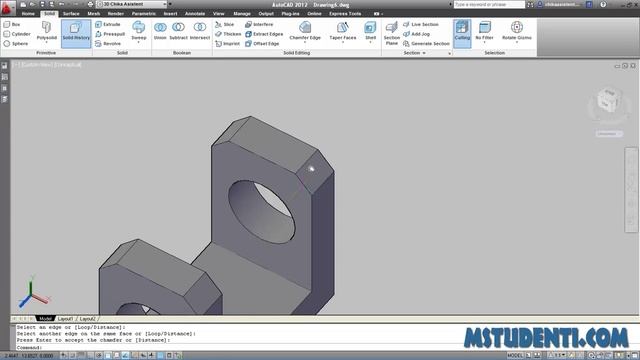The width and height of the screenshot is (640, 360).
Task: Switch to the Model tab
Action: [45, 319]
